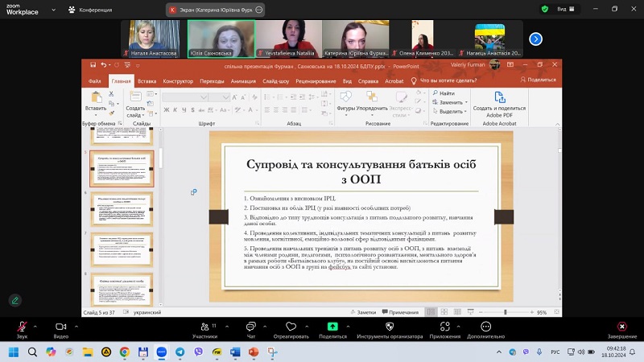Image resolution: width=644 pixels, height=362 pixels.
Task: Open the Acrobat ribbon tab
Action: coord(394,81)
